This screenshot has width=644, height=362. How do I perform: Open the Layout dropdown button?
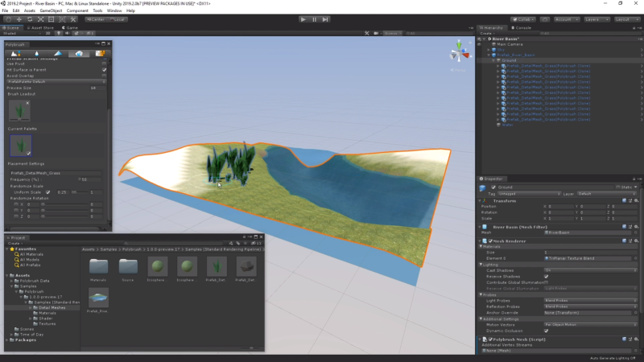pyautogui.click(x=627, y=19)
